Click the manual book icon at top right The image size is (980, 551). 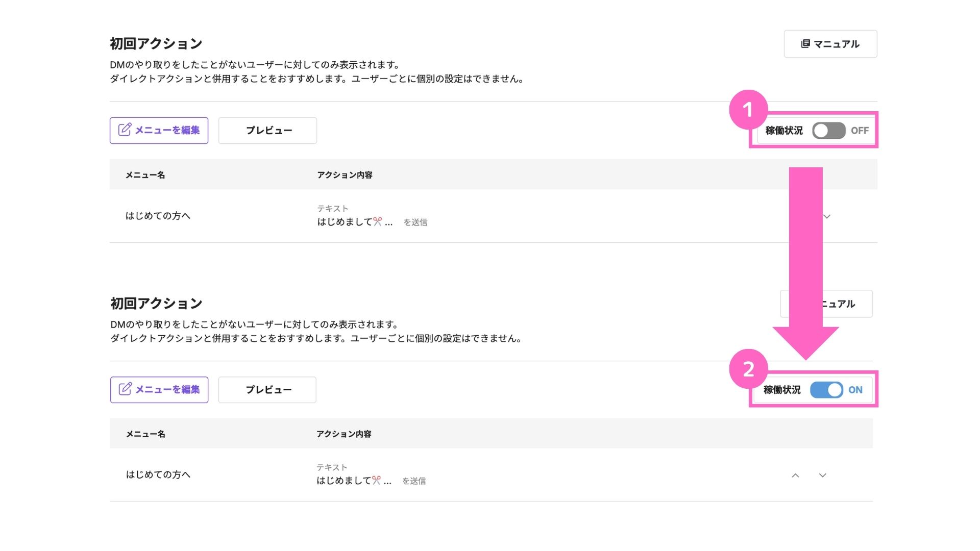click(x=805, y=44)
